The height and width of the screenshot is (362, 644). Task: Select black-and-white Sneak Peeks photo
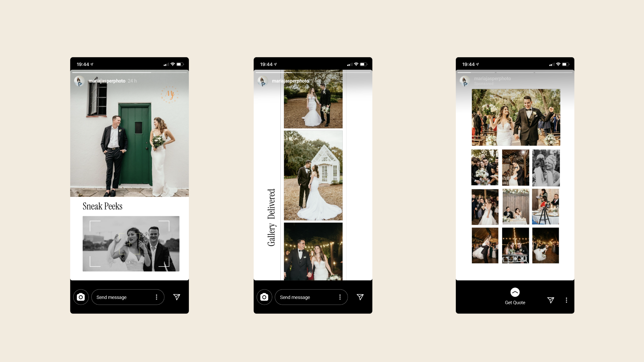coord(131,244)
